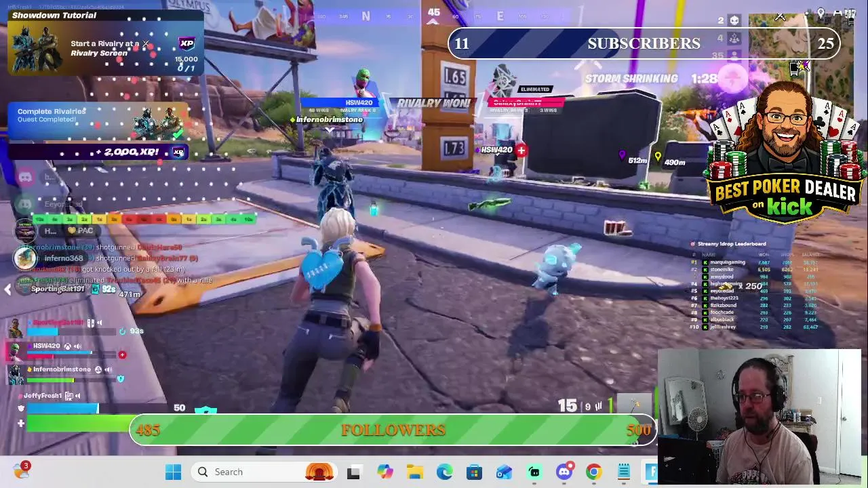Viewport: 868px width, 488px height.
Task: Switch to the Kick app on taskbar
Action: tap(534, 472)
